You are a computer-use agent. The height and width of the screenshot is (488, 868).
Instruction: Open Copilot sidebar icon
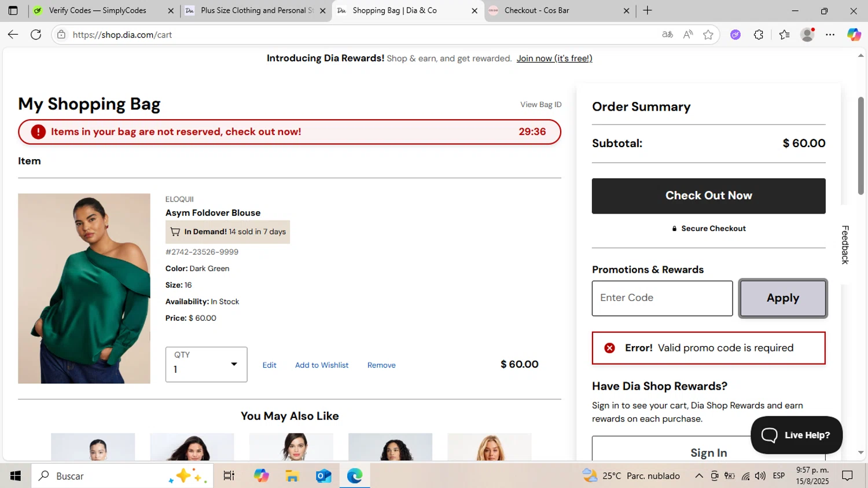854,35
